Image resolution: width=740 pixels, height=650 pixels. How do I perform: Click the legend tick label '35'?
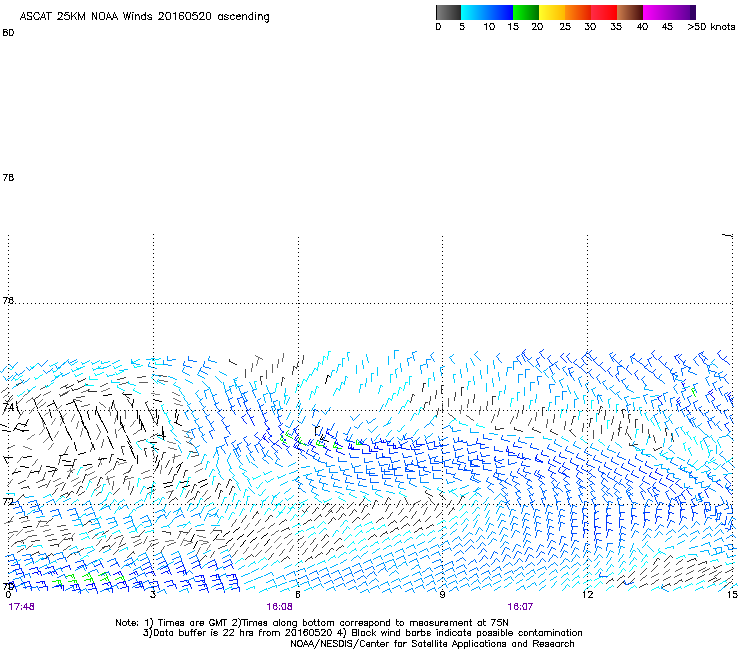point(616,27)
